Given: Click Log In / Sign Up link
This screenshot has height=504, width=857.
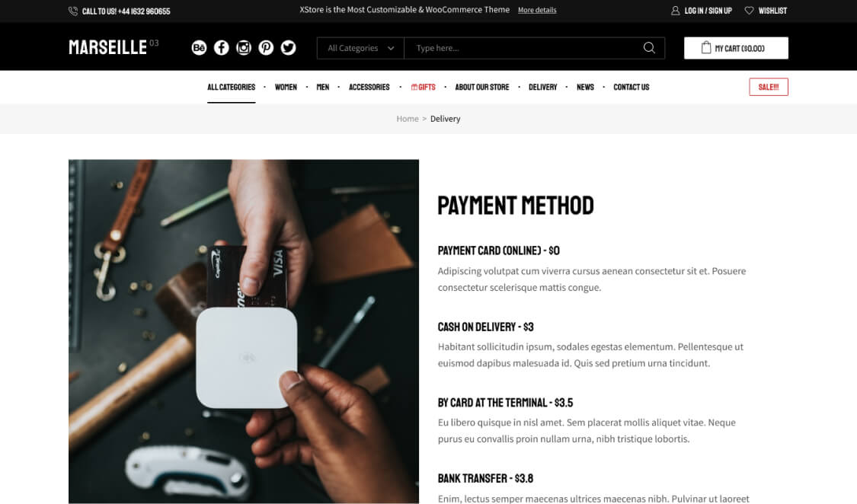Looking at the screenshot, I should coord(708,11).
